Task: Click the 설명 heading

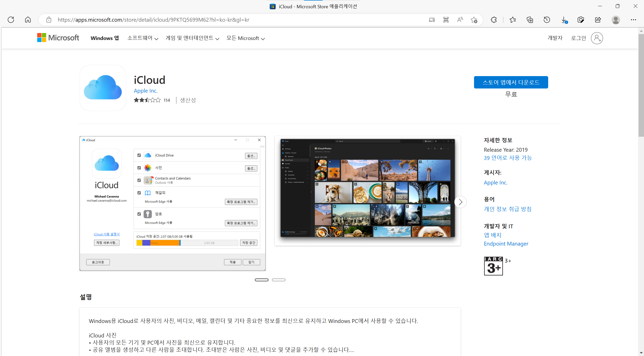Action: (86, 297)
